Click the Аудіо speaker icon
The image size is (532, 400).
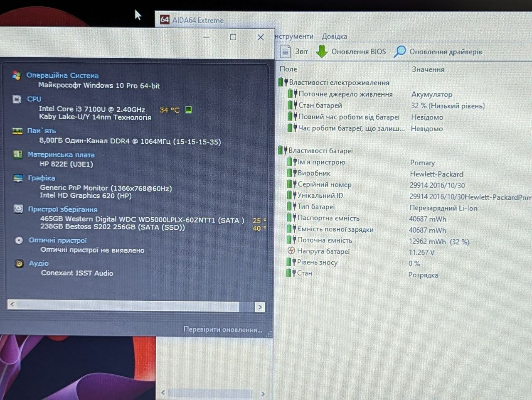click(19, 263)
